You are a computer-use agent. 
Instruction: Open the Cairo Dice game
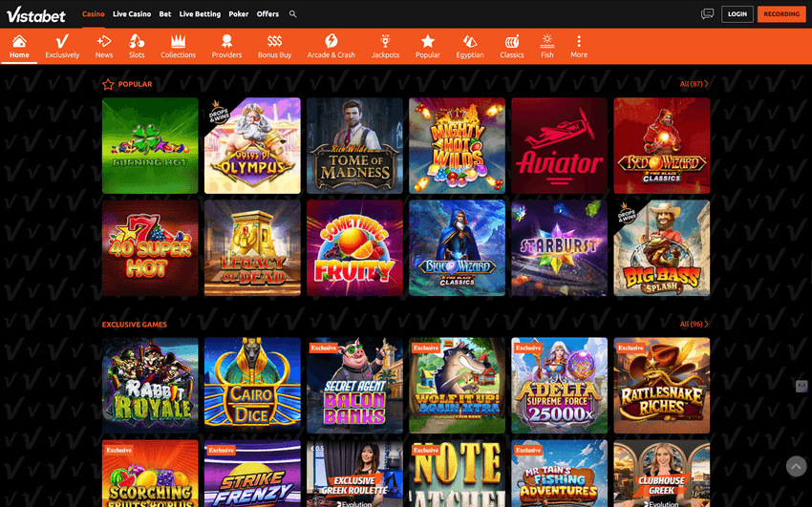click(252, 386)
